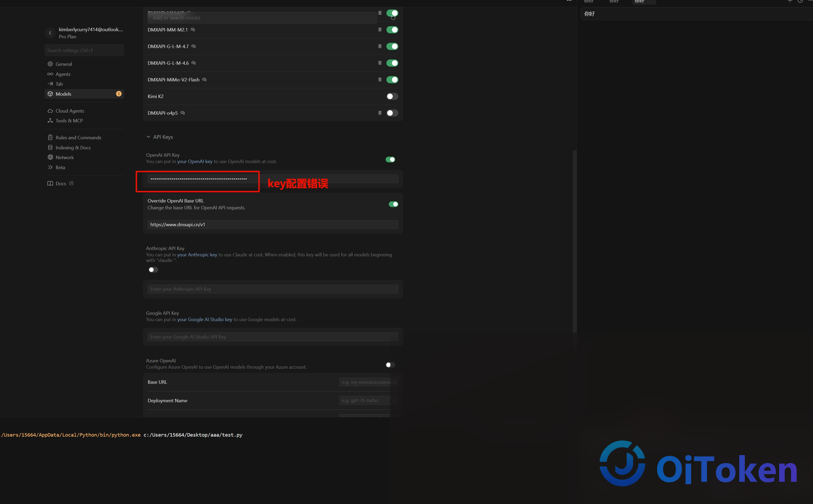The image size is (813, 504).
Task: Disable the DMXAPI-MM-M2.1 model toggle
Action: point(392,30)
